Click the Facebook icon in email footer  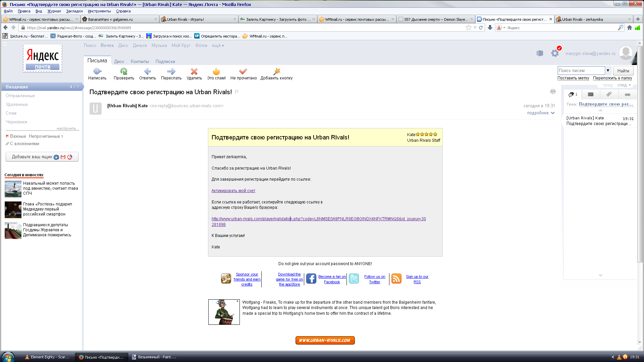click(x=311, y=279)
